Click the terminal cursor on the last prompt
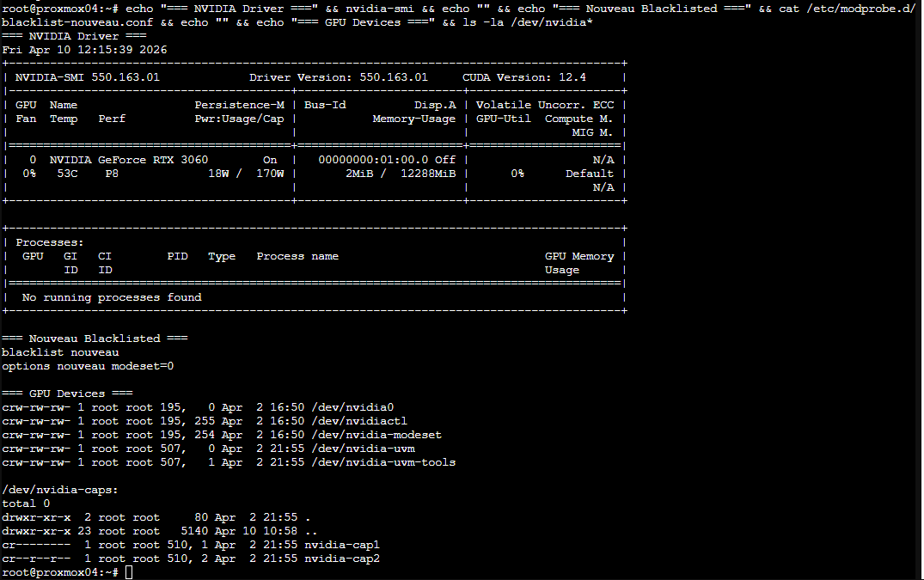 coord(127,571)
